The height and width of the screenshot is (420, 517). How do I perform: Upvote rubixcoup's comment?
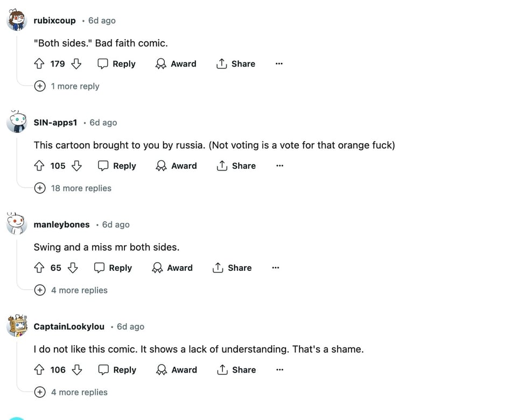[39, 64]
